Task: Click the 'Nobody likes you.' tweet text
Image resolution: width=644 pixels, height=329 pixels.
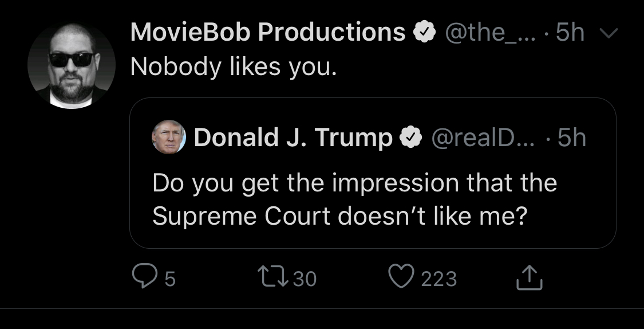Action: [x=234, y=66]
